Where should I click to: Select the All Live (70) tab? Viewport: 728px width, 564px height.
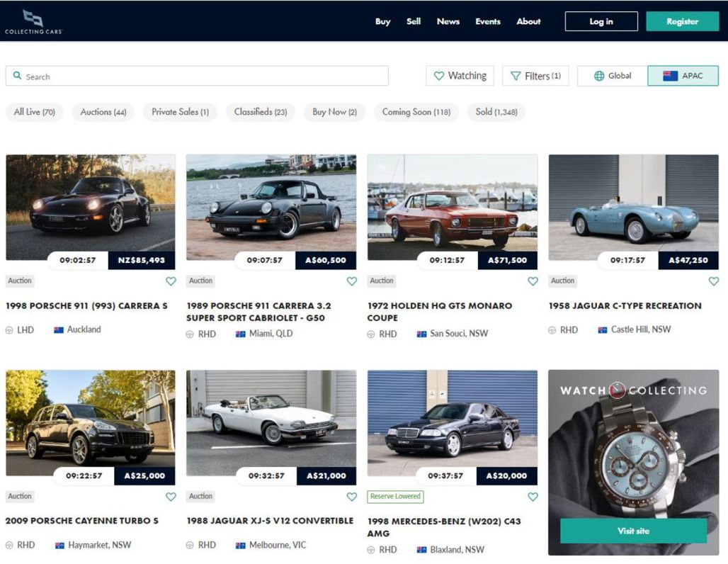[35, 112]
